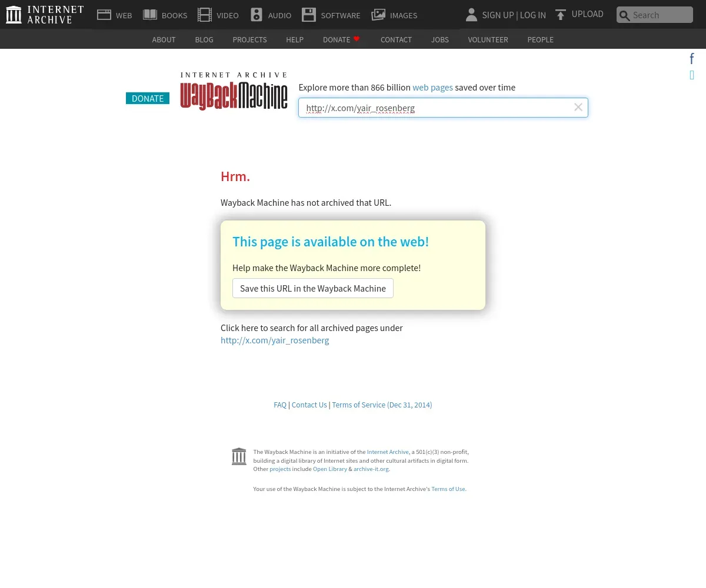
Task: Open the Books section icon
Action: 150,15
